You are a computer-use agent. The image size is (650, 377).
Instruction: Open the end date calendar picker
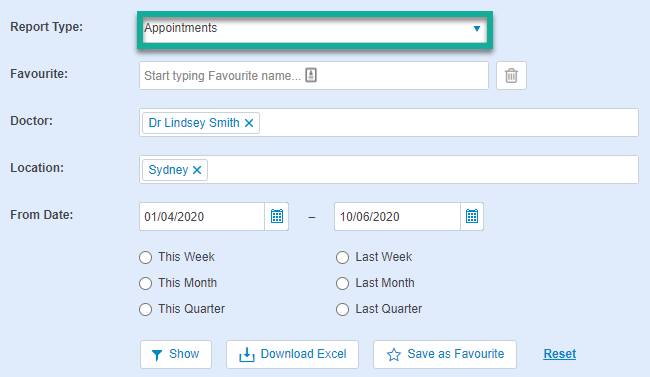tap(472, 216)
